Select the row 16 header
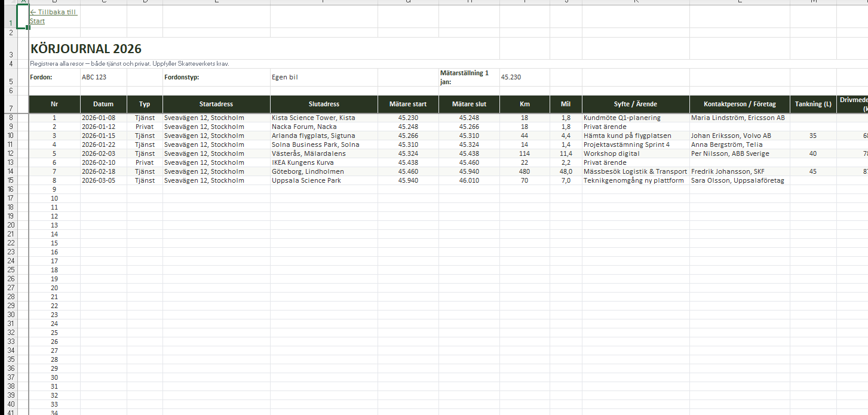Image resolution: width=868 pixels, height=415 pixels. (x=11, y=189)
